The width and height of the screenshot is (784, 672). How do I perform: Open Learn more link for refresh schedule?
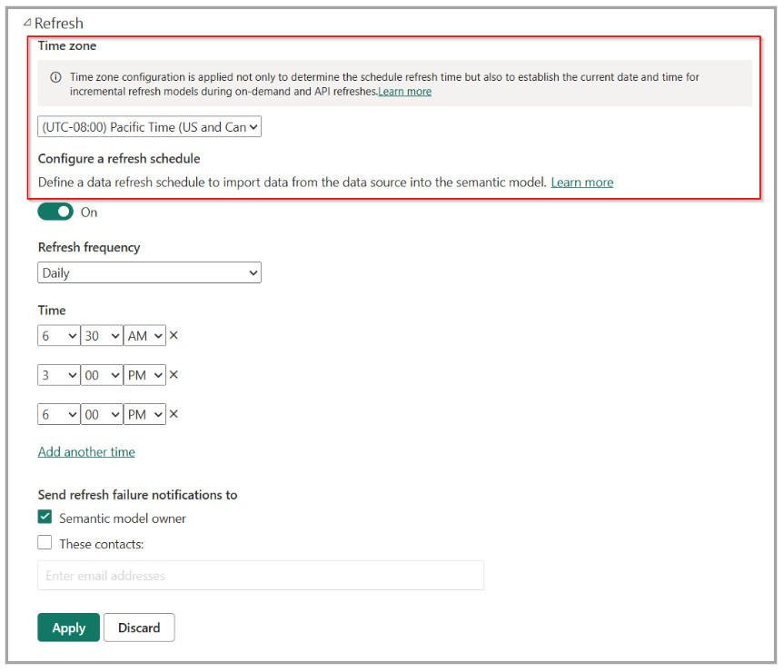coord(581,183)
